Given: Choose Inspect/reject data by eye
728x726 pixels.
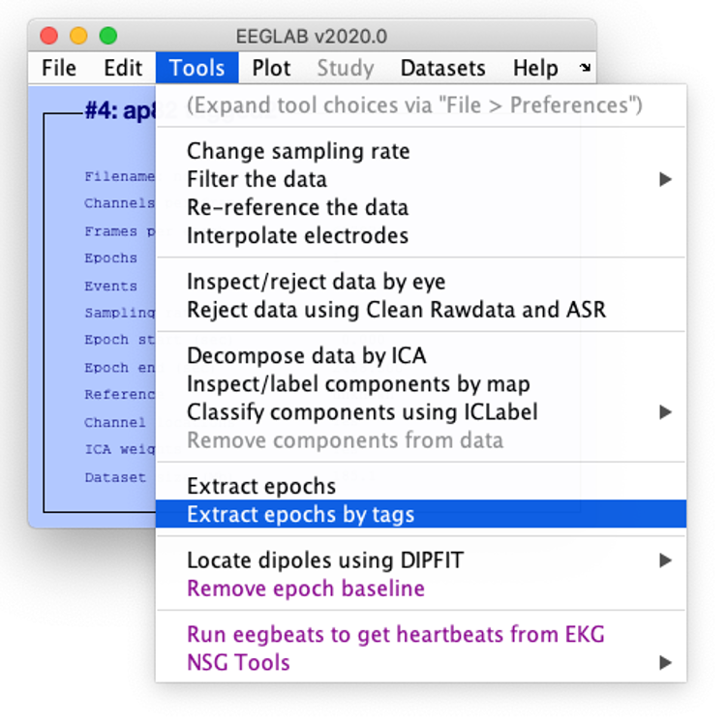Looking at the screenshot, I should point(316,283).
